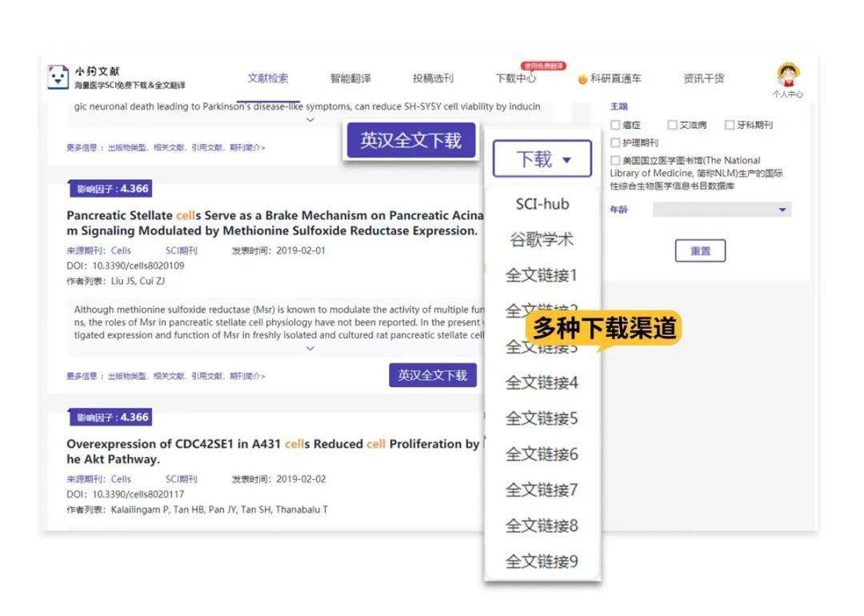Open the 个人中心 user avatar
The height and width of the screenshot is (616, 864).
click(x=788, y=75)
